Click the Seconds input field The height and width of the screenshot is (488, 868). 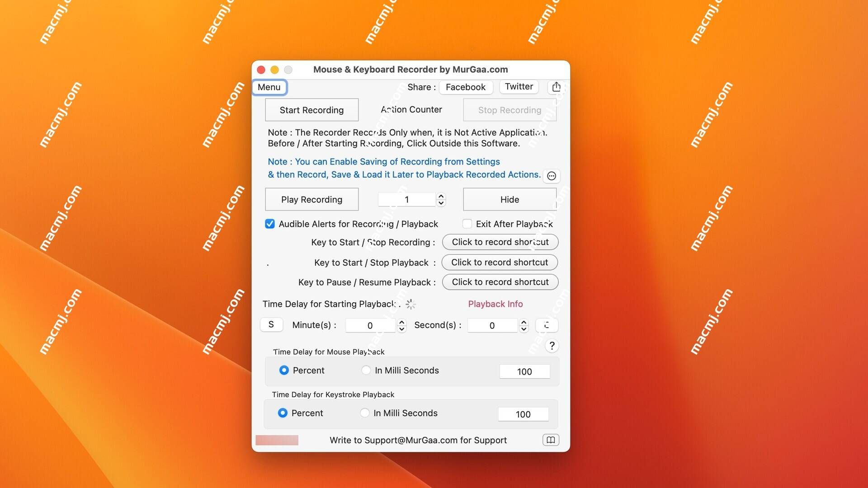492,325
